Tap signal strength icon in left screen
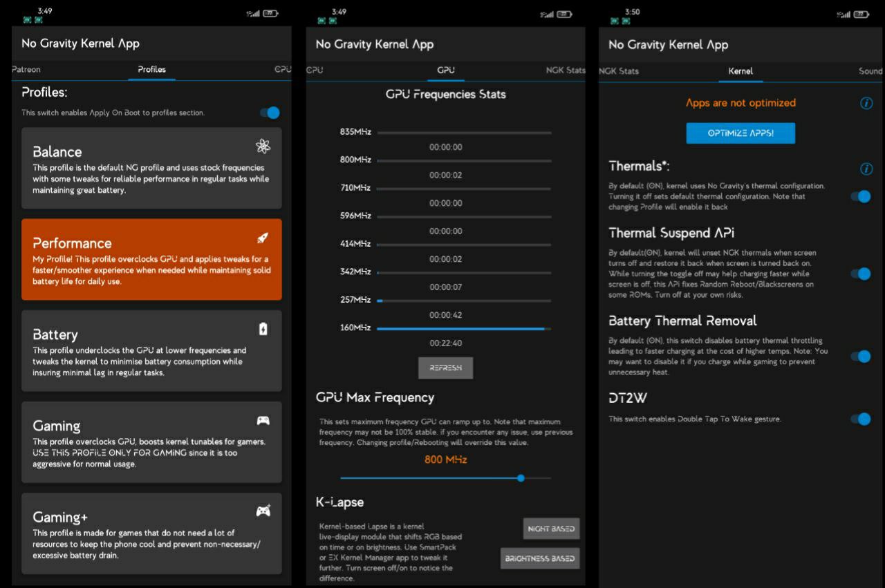The height and width of the screenshot is (588, 885). point(254,13)
